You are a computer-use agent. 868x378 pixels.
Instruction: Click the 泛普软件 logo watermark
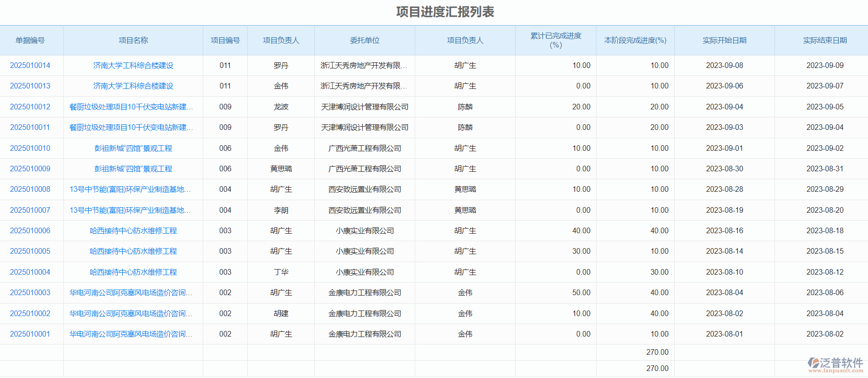(x=835, y=364)
